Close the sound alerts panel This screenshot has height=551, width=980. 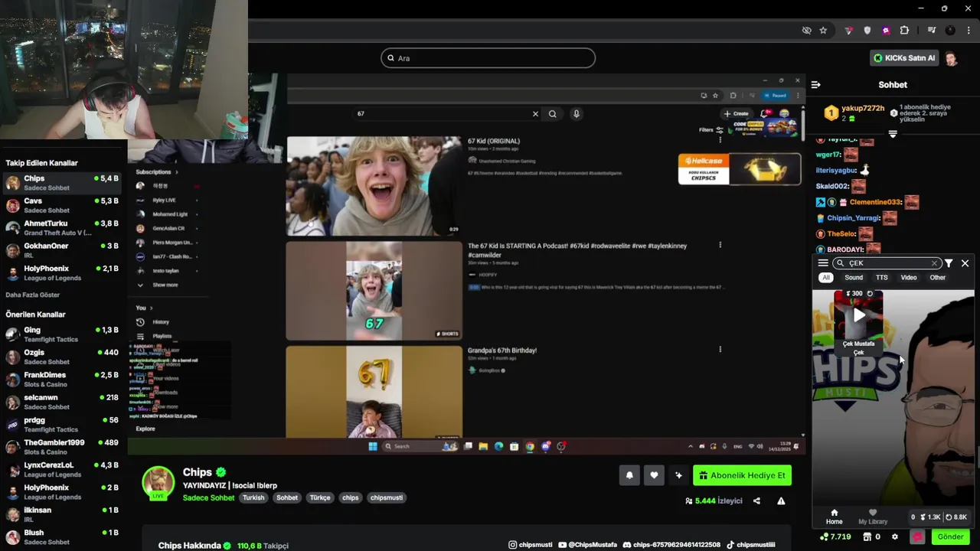(965, 263)
